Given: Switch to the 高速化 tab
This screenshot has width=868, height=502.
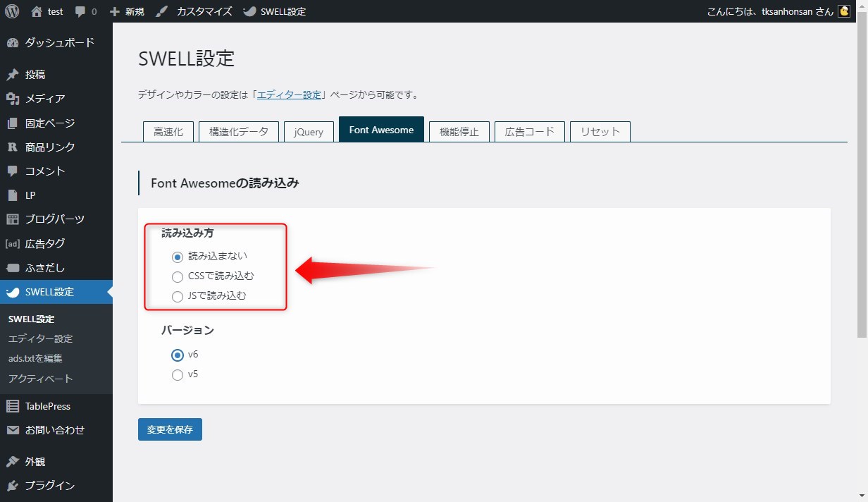Looking at the screenshot, I should [168, 131].
